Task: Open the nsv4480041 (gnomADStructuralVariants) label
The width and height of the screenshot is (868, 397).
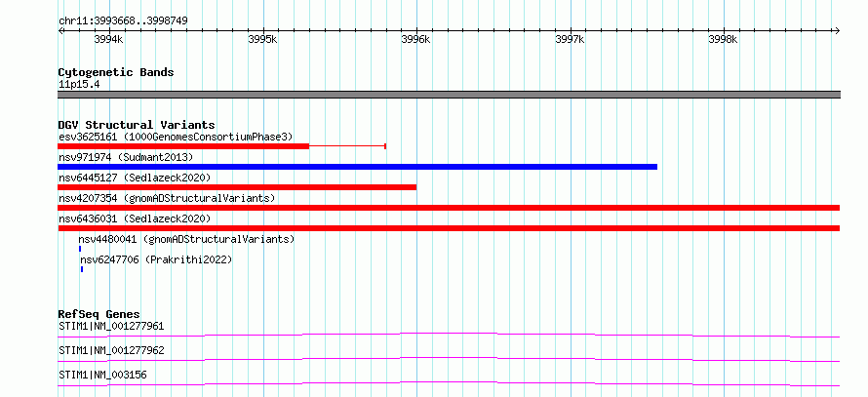Action: 186,239
